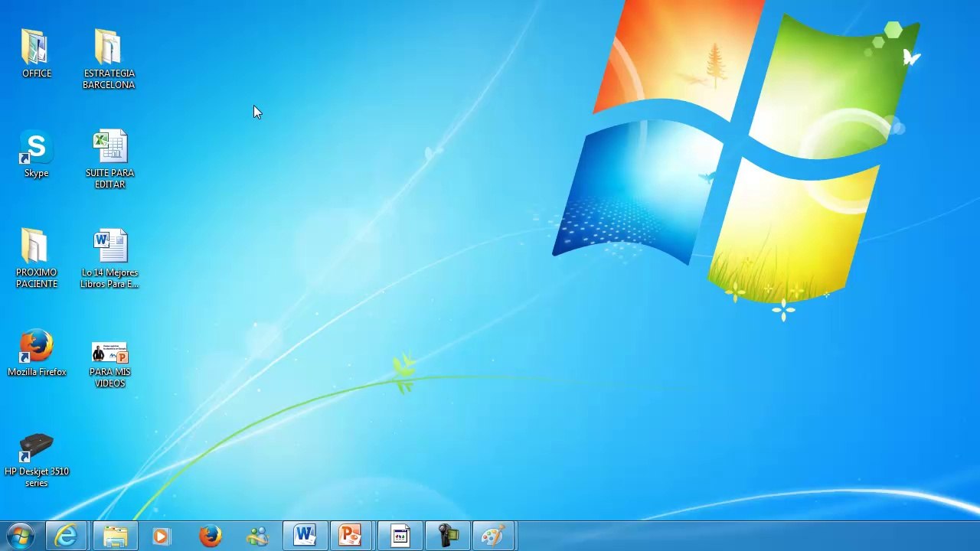The width and height of the screenshot is (980, 551).
Task: Open Windows Explorer from the taskbar
Action: (116, 536)
